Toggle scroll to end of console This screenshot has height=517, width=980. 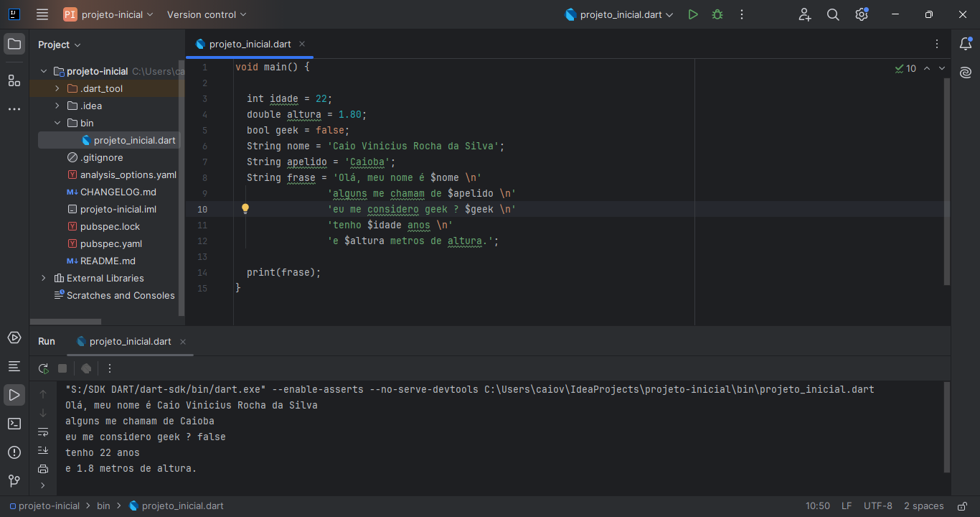[43, 450]
